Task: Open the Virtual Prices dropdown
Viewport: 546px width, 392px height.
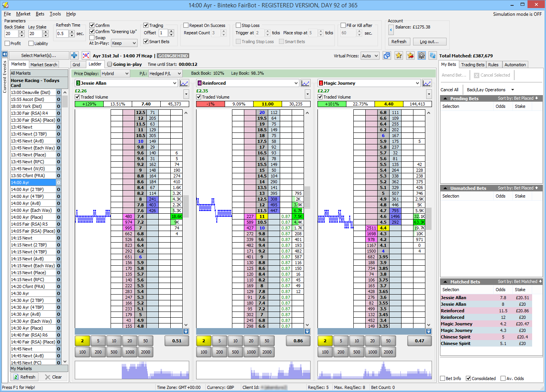Action: point(370,55)
